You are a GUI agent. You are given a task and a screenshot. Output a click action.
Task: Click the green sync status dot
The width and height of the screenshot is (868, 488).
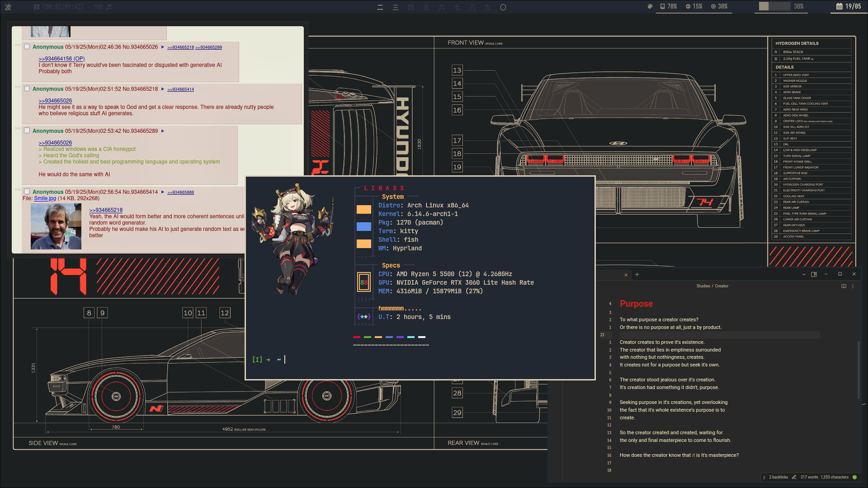click(854, 477)
